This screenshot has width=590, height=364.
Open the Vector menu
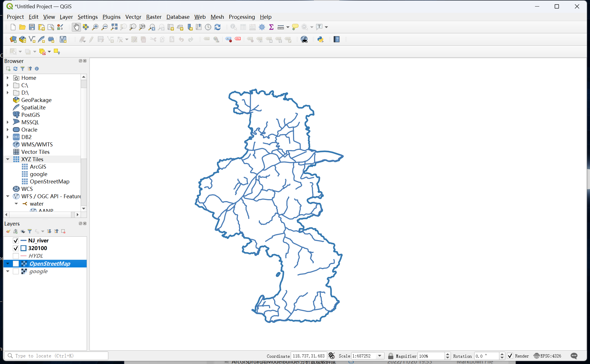coord(133,17)
